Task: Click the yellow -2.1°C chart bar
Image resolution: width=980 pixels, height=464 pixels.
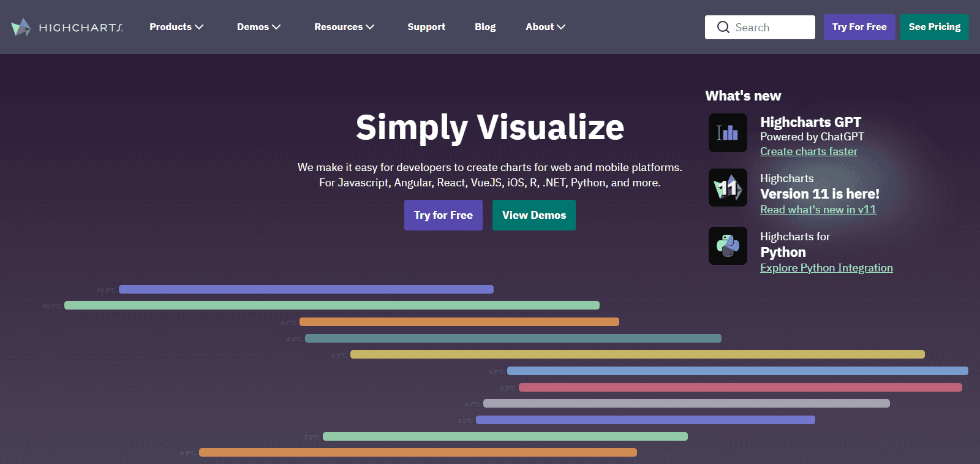Action: [637, 354]
